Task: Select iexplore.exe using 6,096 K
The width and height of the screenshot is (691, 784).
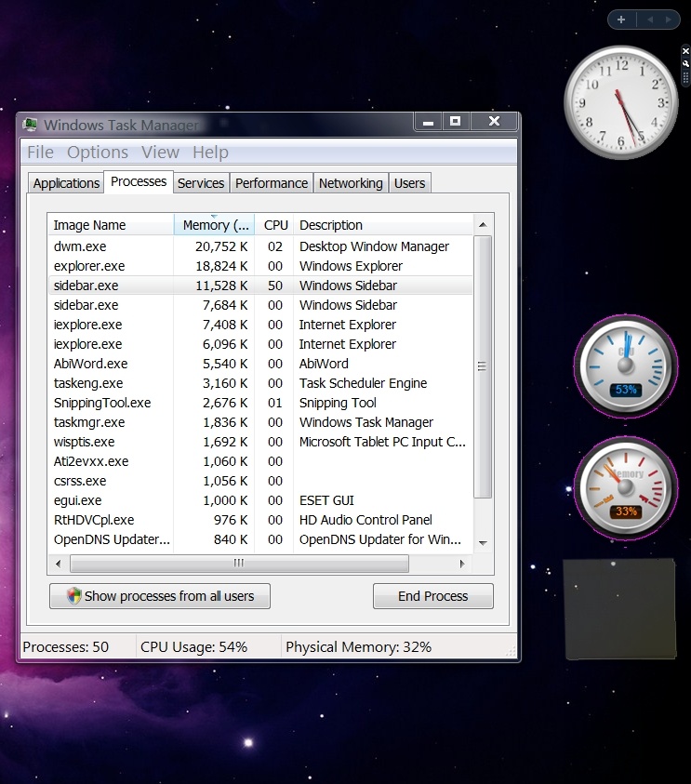Action: click(x=260, y=344)
